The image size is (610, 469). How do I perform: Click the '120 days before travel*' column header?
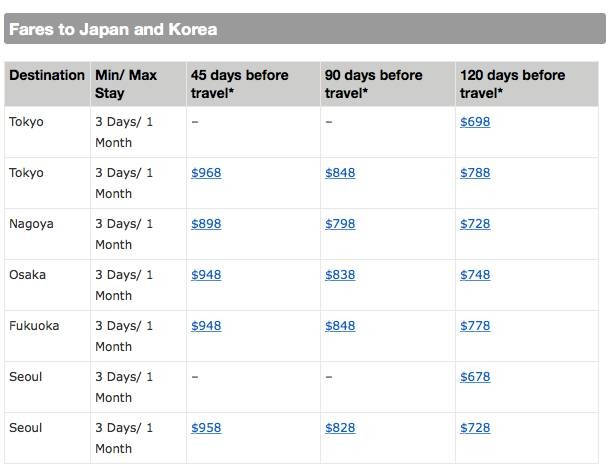point(512,84)
